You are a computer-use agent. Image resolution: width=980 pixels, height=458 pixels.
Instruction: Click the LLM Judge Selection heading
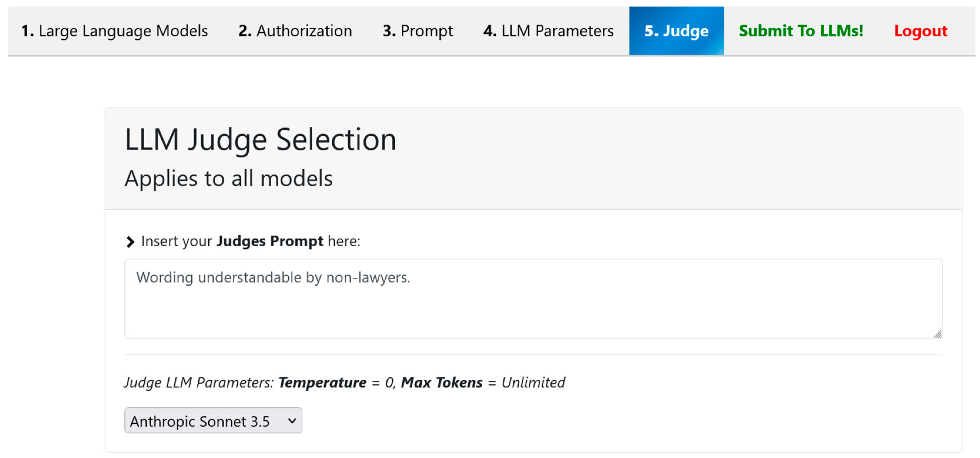pyautogui.click(x=260, y=139)
